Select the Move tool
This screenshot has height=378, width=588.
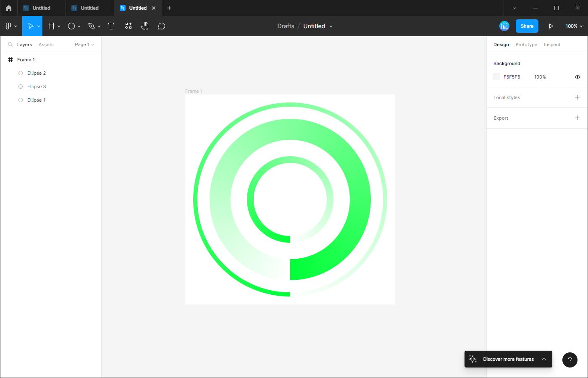(x=30, y=26)
